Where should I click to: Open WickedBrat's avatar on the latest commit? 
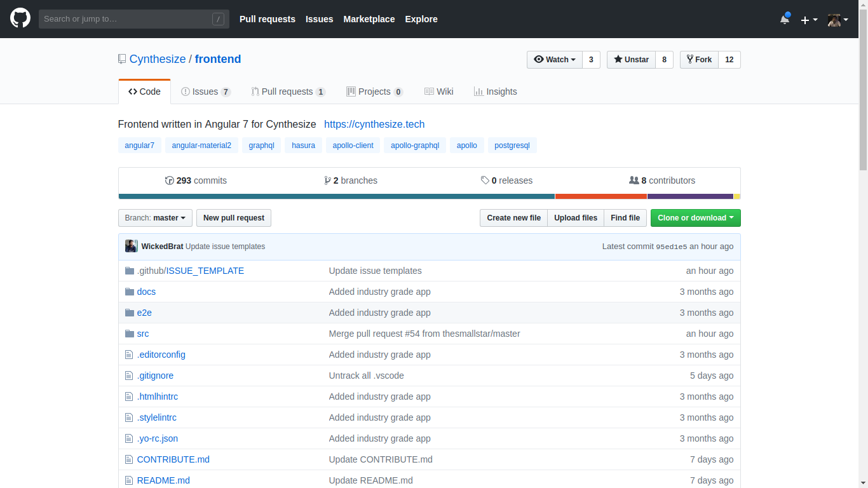(131, 246)
